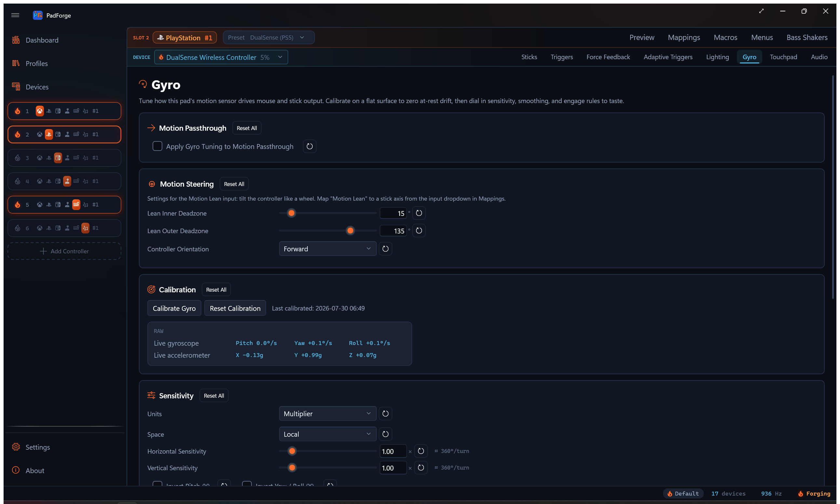Click Add Controller button
The image size is (840, 504).
(64, 251)
